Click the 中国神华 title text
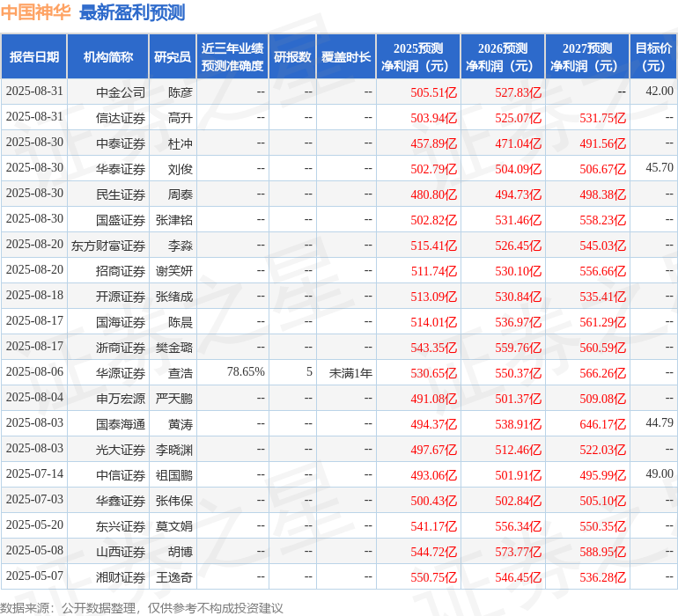Screen dimensions: 678x616 35,12
